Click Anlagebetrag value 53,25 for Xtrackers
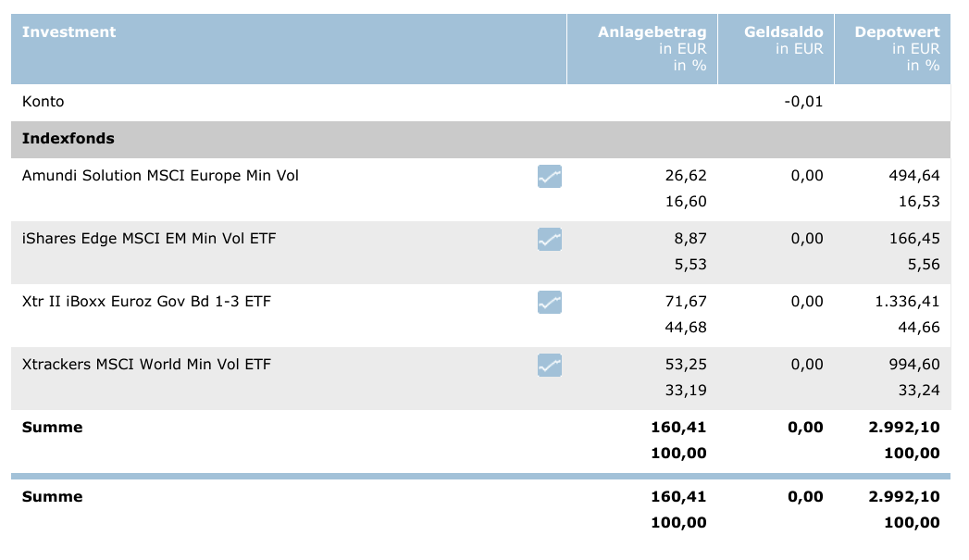Screen dimensions: 969x560 (x=686, y=365)
